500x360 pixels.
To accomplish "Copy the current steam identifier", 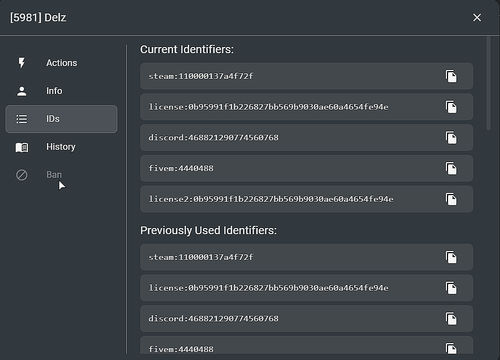I will (x=451, y=76).
